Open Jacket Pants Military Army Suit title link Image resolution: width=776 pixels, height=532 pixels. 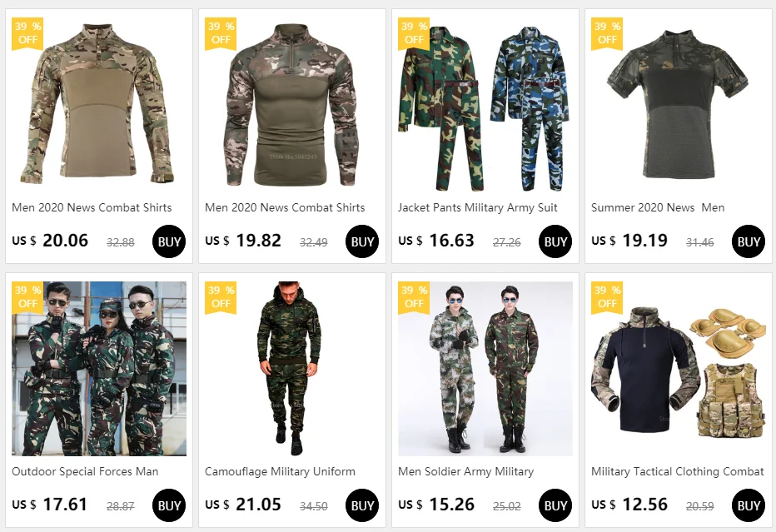coord(478,208)
